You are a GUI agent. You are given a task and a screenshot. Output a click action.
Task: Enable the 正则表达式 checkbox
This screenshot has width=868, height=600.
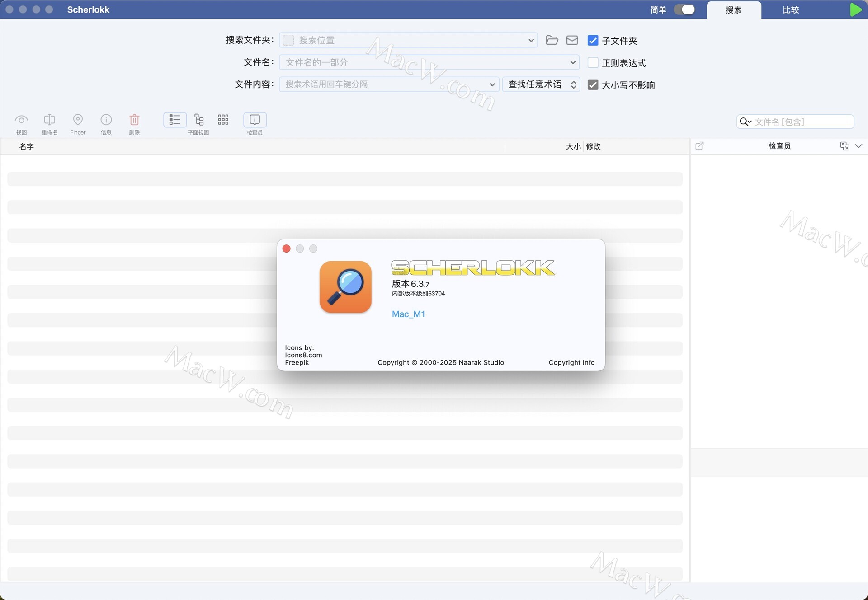(593, 62)
